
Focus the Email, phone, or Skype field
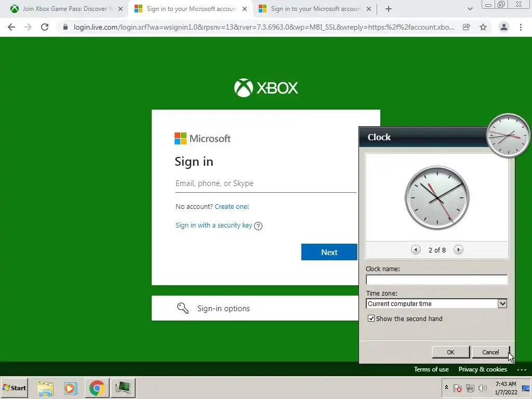[x=265, y=183]
